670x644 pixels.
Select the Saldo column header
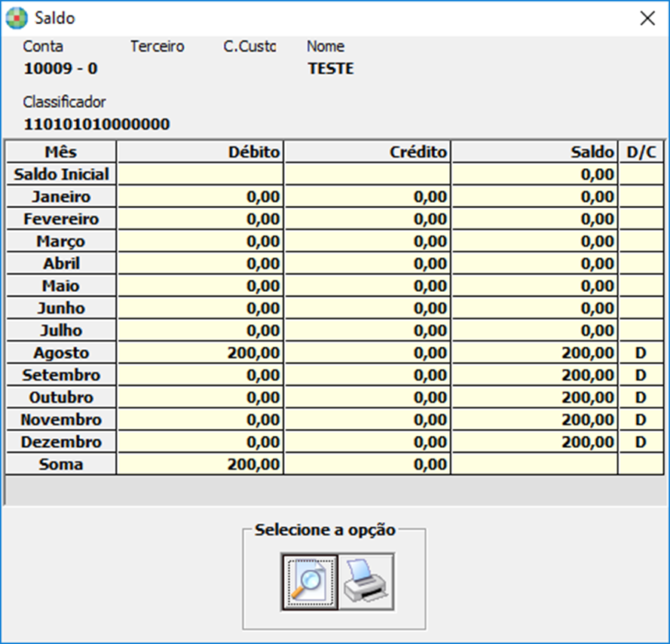[x=534, y=152]
